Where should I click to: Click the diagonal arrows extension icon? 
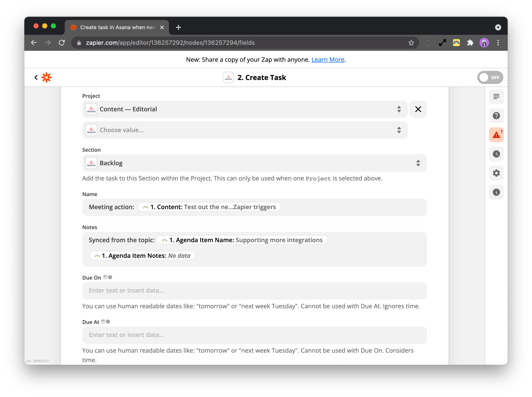click(442, 43)
